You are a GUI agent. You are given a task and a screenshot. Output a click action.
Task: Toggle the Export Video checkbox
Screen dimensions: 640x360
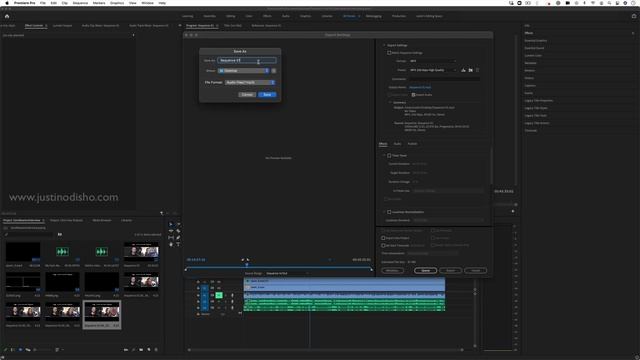pos(389,95)
